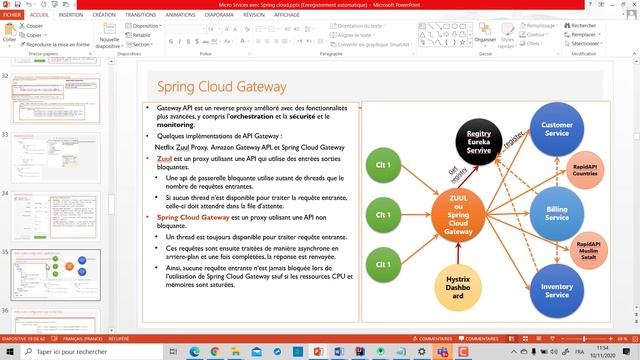Click the zoom out minus button
This screenshot has height=360, width=640.
coord(563,339)
